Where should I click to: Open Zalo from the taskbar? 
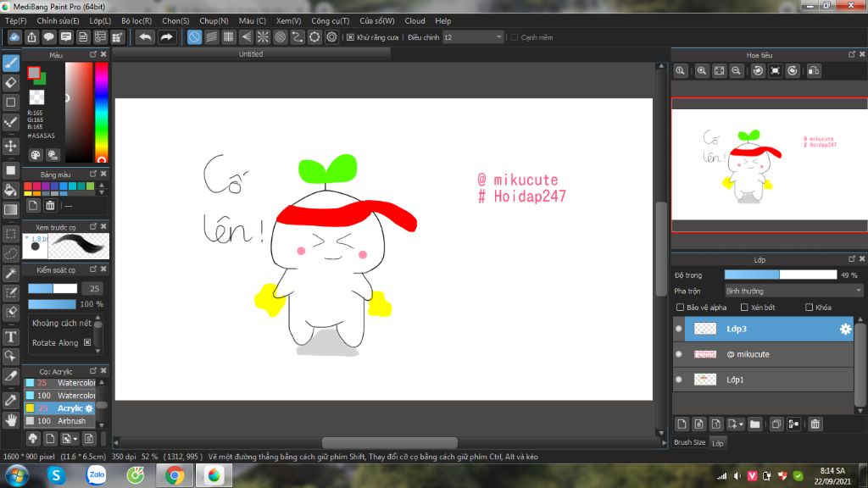96,474
